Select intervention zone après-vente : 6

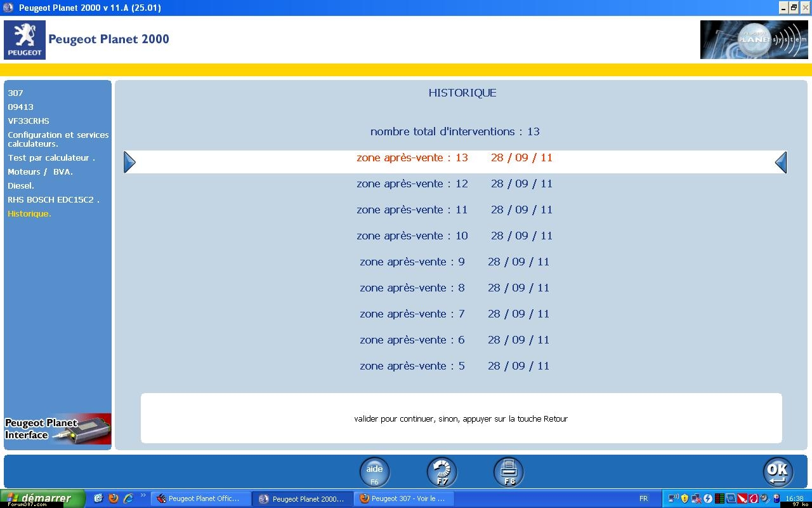click(454, 340)
